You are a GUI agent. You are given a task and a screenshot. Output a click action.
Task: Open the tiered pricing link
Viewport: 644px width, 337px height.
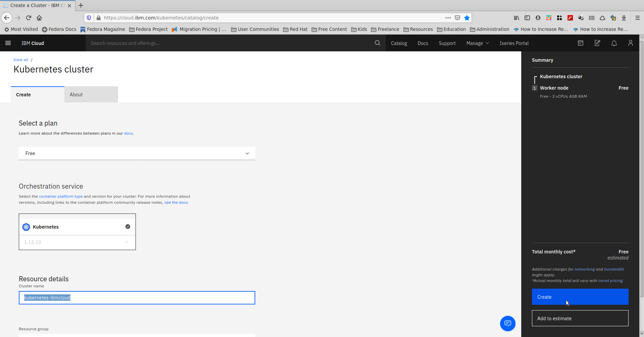pos(610,281)
